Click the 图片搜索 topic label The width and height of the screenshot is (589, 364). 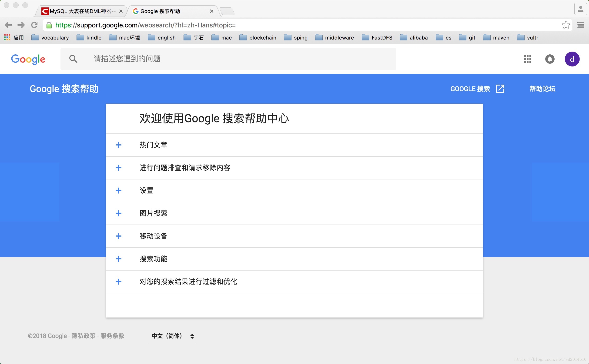[154, 213]
